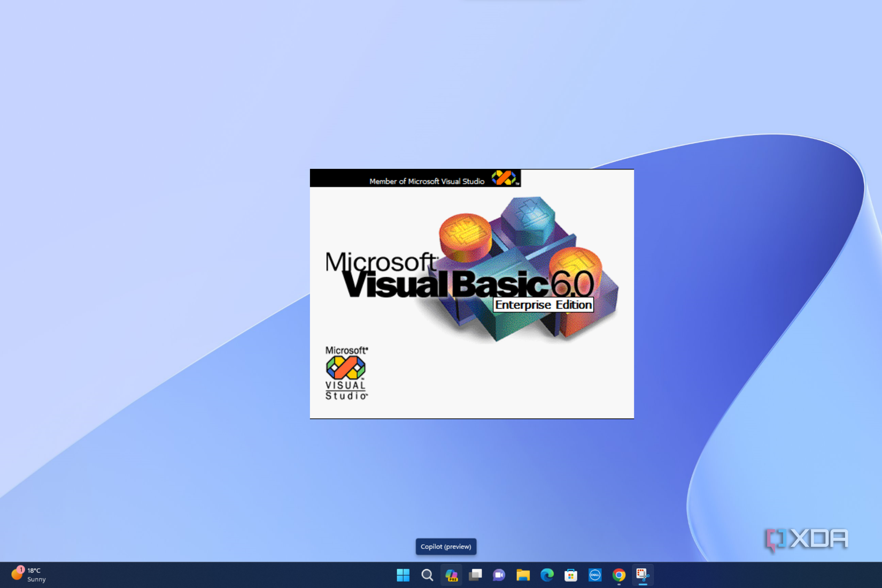This screenshot has height=588, width=882.
Task: Launch Microsoft Edge
Action: [547, 575]
